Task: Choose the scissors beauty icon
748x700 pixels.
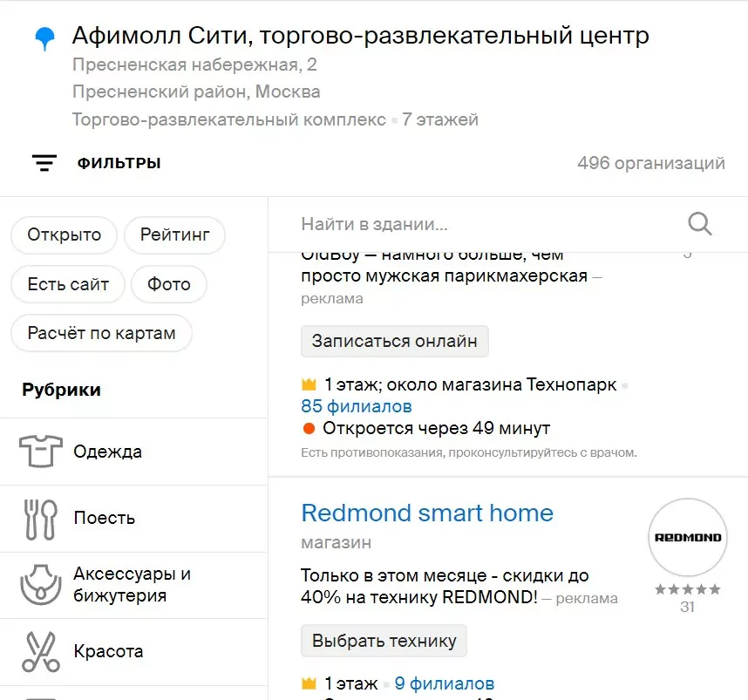Action: [41, 652]
